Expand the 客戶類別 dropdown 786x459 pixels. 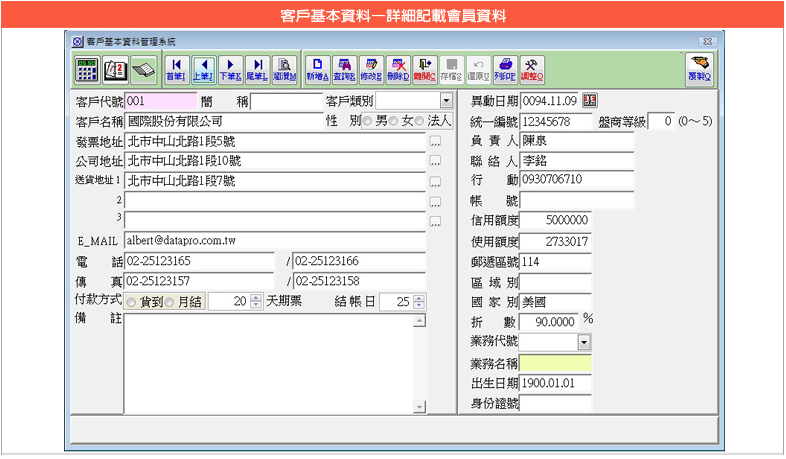(x=445, y=101)
